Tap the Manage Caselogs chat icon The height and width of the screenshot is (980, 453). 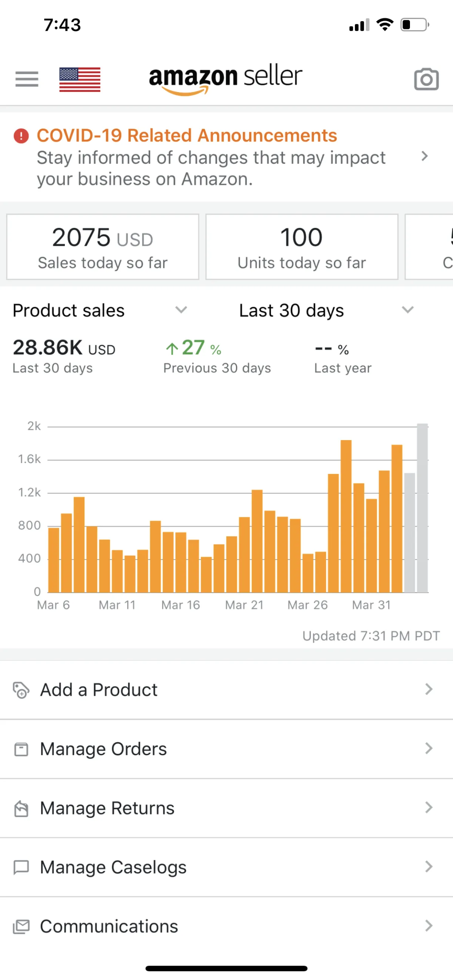[x=21, y=867]
